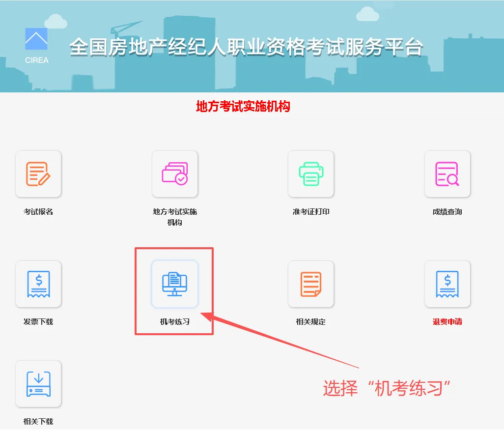Open the 相关下载 download icon
Screen dimensions: 504x432
[38, 384]
